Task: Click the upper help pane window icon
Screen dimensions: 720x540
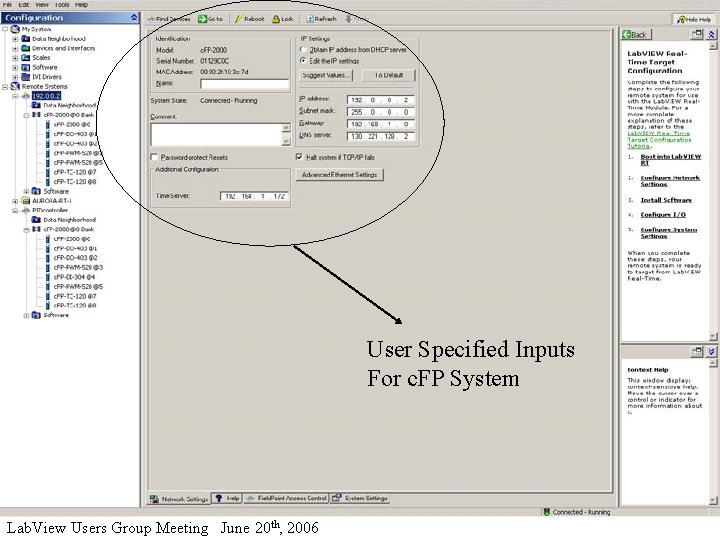Action: [x=697, y=34]
